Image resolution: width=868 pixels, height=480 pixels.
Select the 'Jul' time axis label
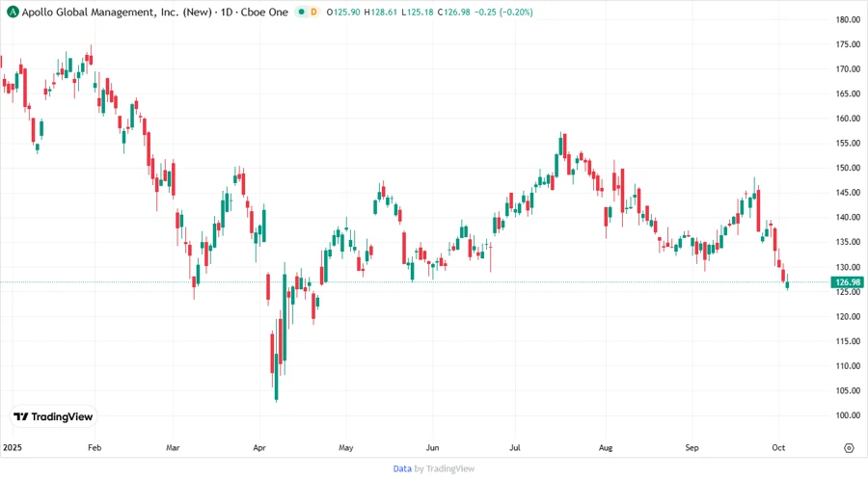tap(516, 448)
